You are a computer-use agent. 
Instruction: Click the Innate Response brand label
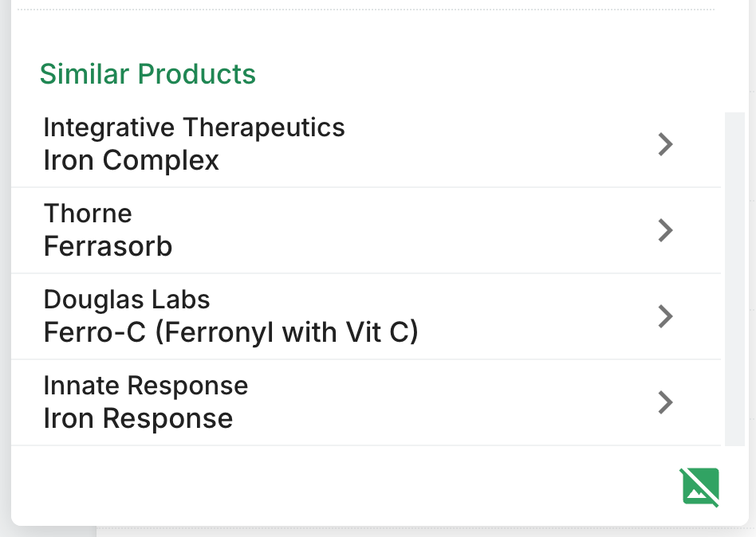(146, 386)
